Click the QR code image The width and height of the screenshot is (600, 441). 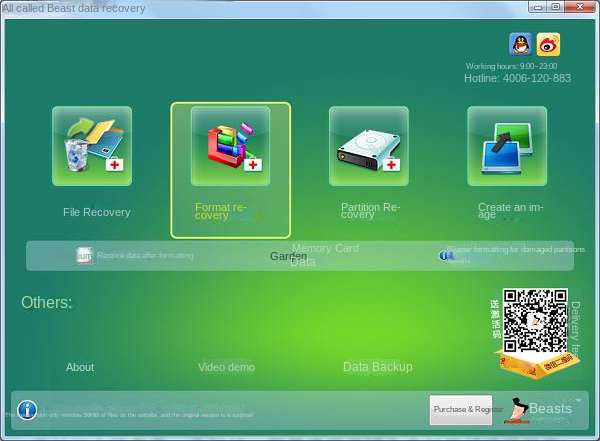click(x=535, y=321)
